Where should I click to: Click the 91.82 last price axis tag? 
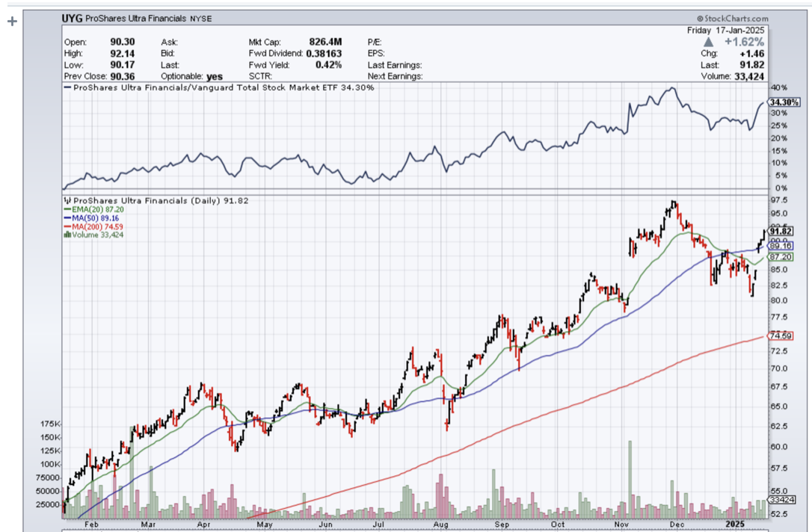[780, 232]
